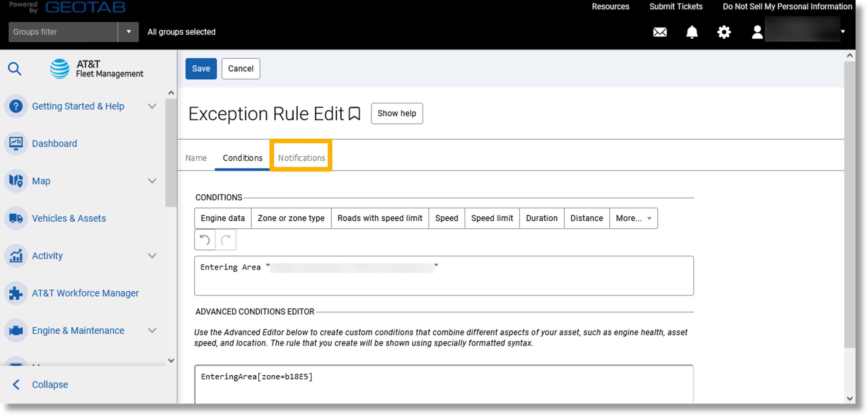The height and width of the screenshot is (416, 868).
Task: Click the Distance condition button
Action: coord(587,218)
